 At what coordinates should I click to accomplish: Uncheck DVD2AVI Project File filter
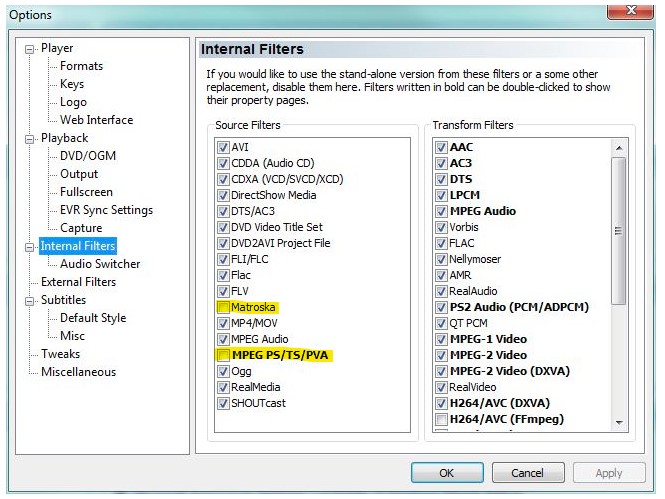223,243
